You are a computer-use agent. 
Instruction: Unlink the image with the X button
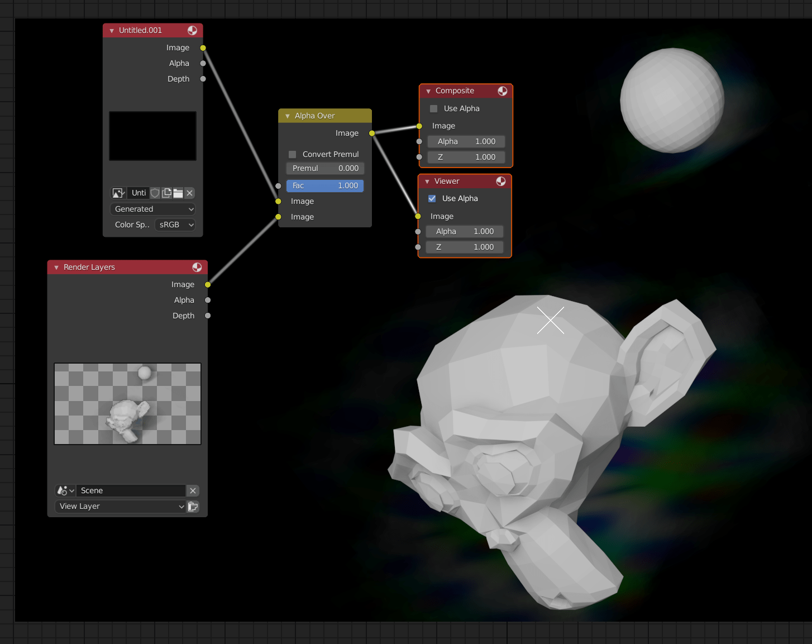[189, 193]
